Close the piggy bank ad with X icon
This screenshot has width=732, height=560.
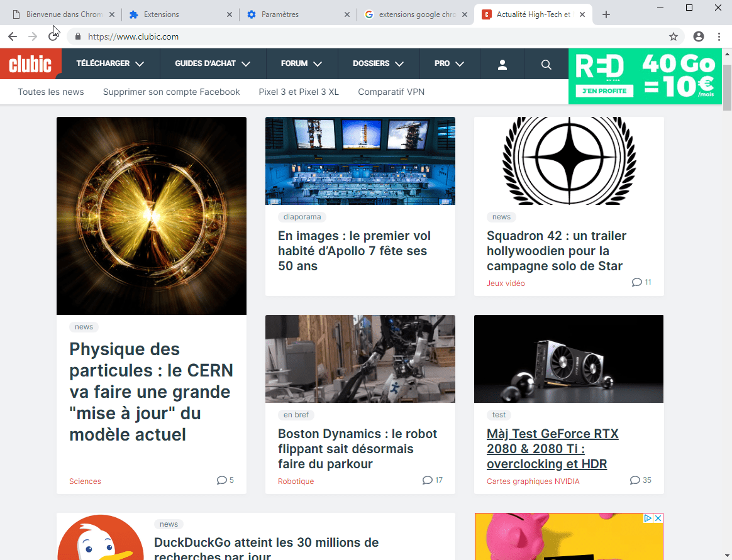[658, 518]
